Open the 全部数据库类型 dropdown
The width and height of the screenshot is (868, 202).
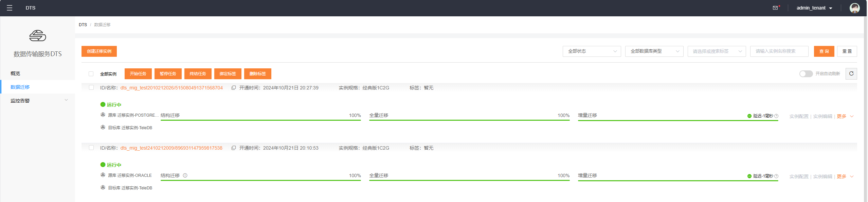(654, 51)
